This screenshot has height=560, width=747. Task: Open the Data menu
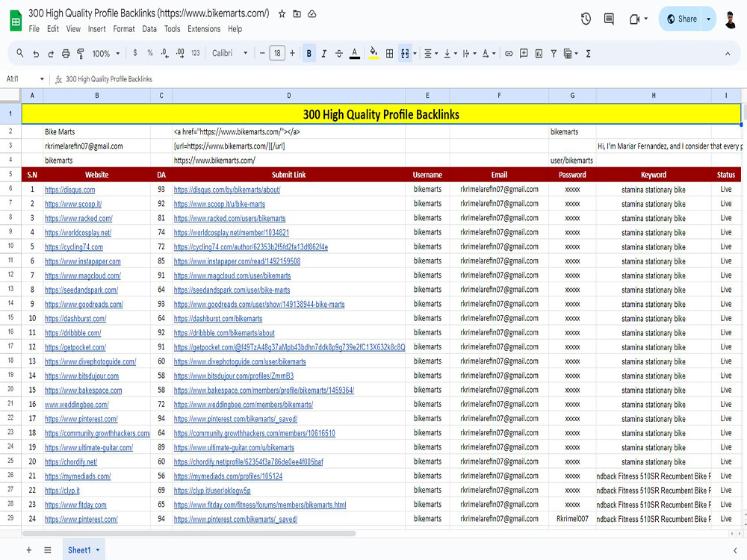149,29
